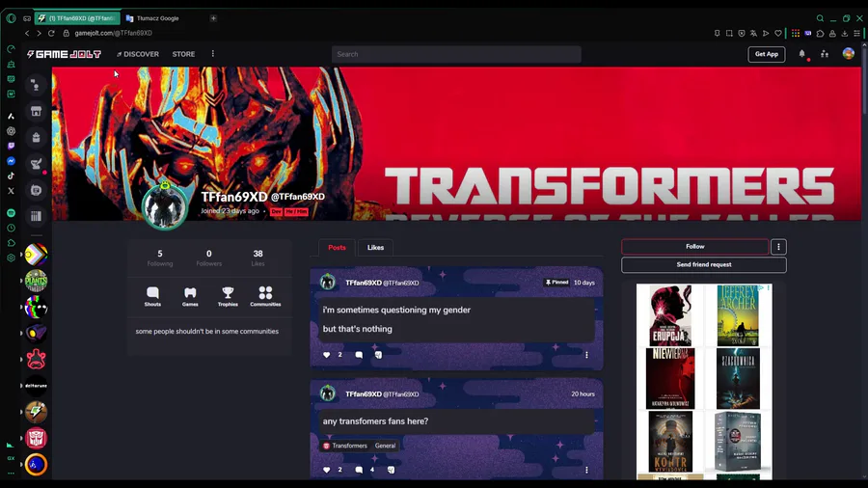Open a new browser tab
The width and height of the screenshot is (868, 488).
[x=213, y=18]
